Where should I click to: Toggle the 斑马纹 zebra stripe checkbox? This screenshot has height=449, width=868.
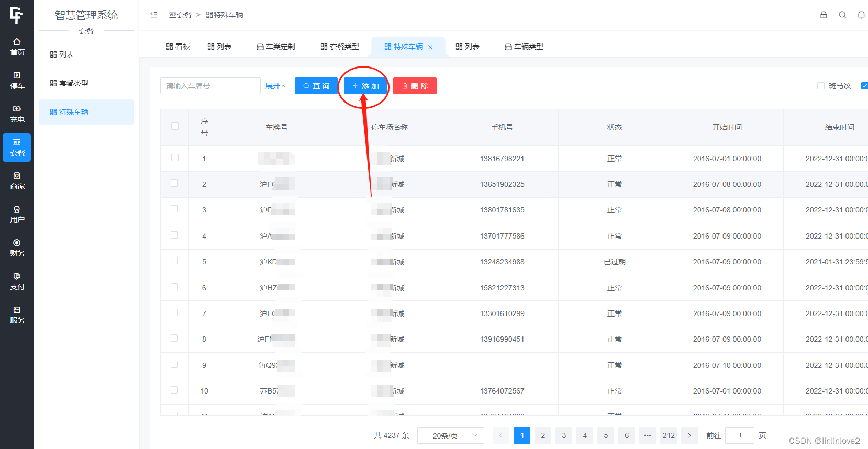pyautogui.click(x=821, y=86)
